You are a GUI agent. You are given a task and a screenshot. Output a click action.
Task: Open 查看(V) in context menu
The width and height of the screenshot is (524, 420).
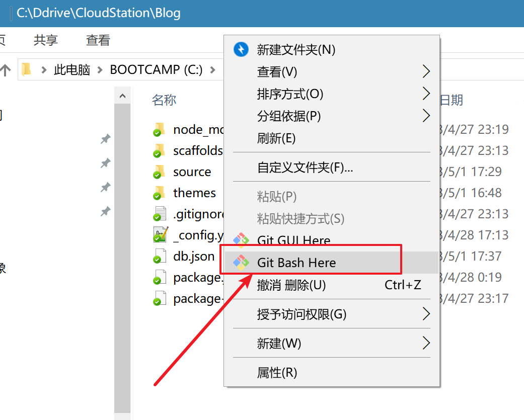click(331, 71)
